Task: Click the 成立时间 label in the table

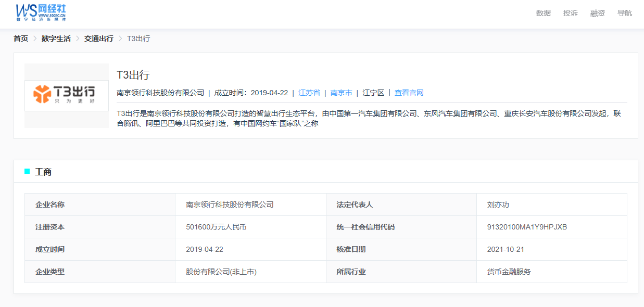Action: click(x=50, y=249)
